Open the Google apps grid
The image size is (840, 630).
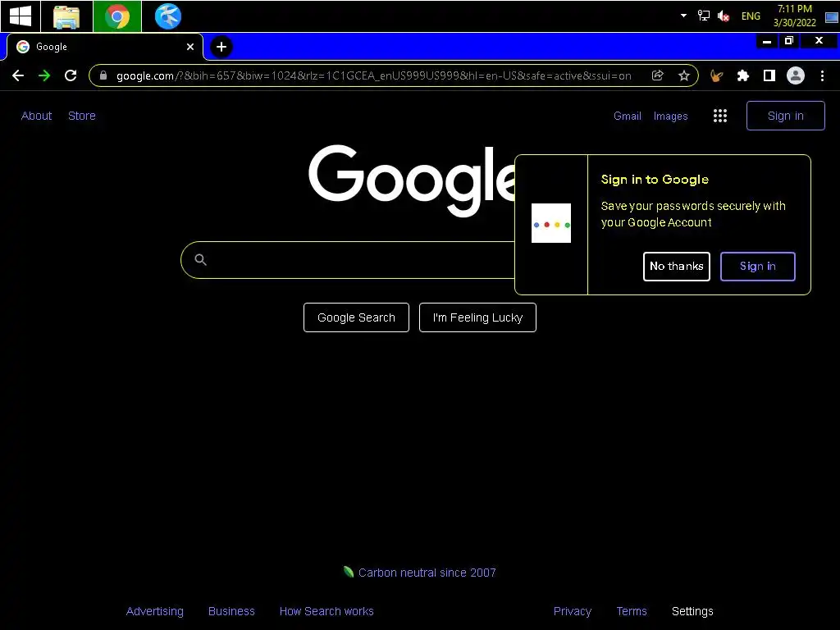pyautogui.click(x=720, y=116)
